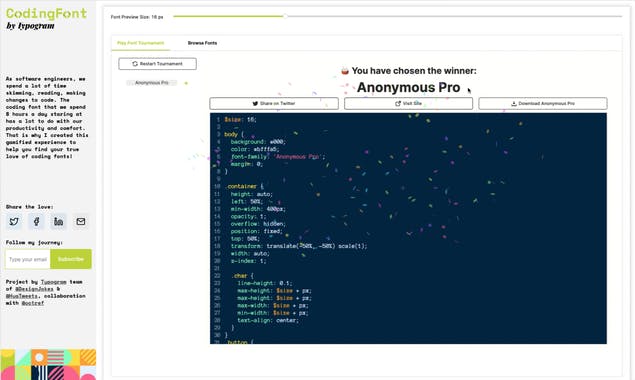Click the 'Anonymous Pro' winner heading
Image resolution: width=635 pixels, height=380 pixels.
[x=408, y=88]
